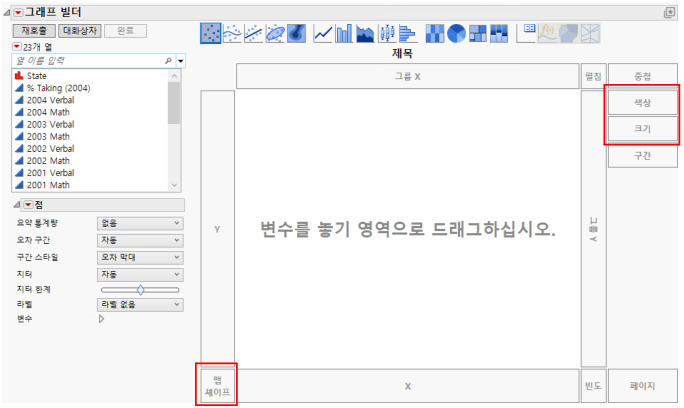
Task: Open the 점 red triangle menu
Action: [x=28, y=204]
